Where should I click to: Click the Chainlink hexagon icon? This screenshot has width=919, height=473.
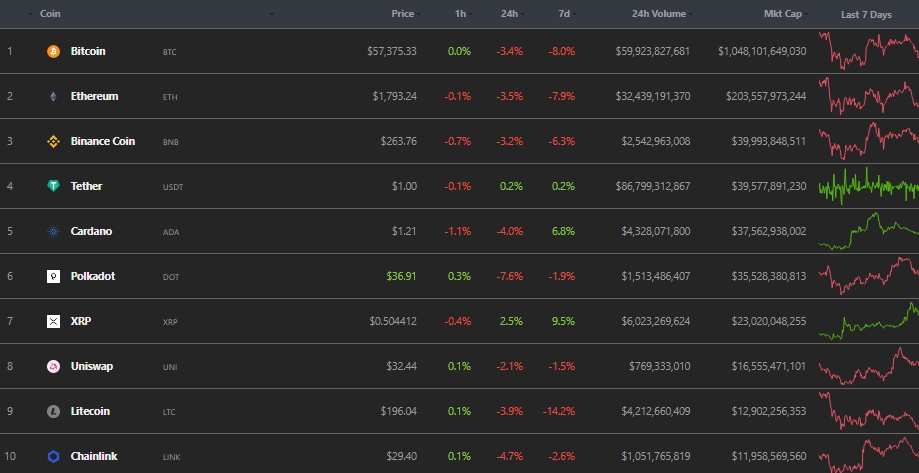(53, 456)
